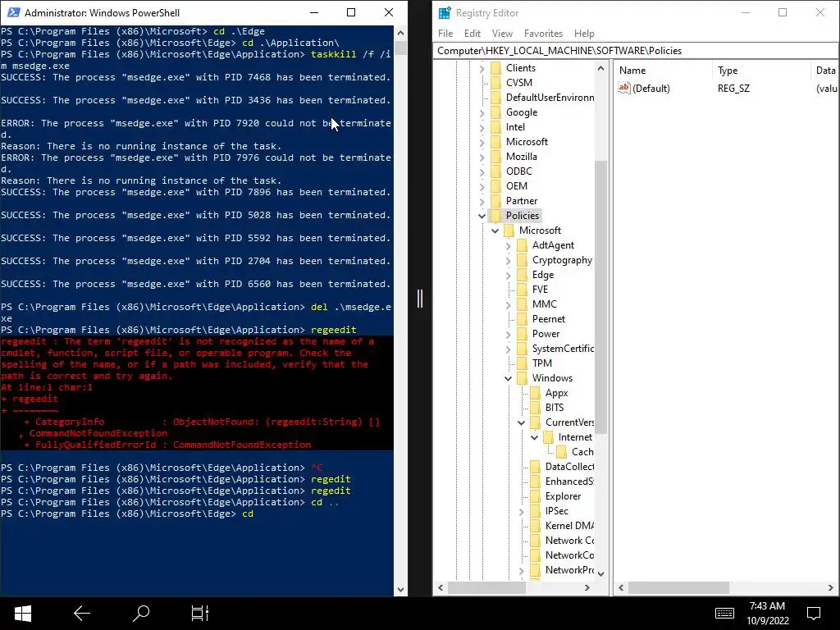Open the Help menu in Registry Editor
Image resolution: width=840 pixels, height=630 pixels.
584,33
